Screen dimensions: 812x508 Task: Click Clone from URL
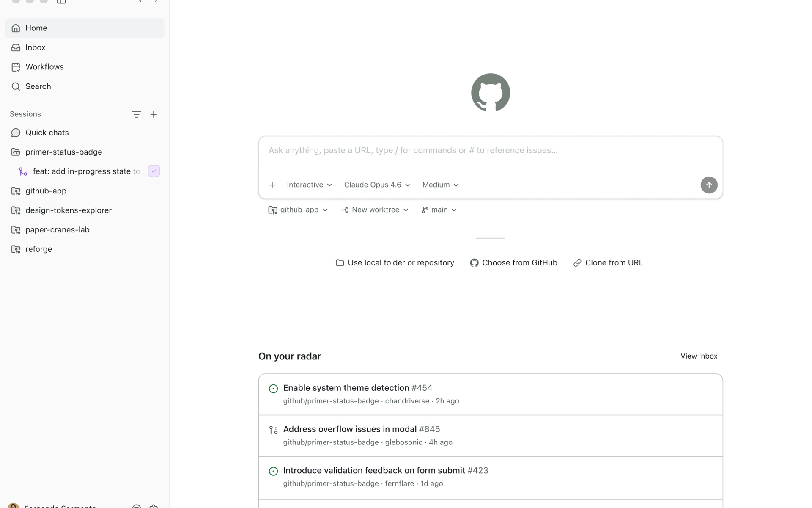[x=608, y=263]
